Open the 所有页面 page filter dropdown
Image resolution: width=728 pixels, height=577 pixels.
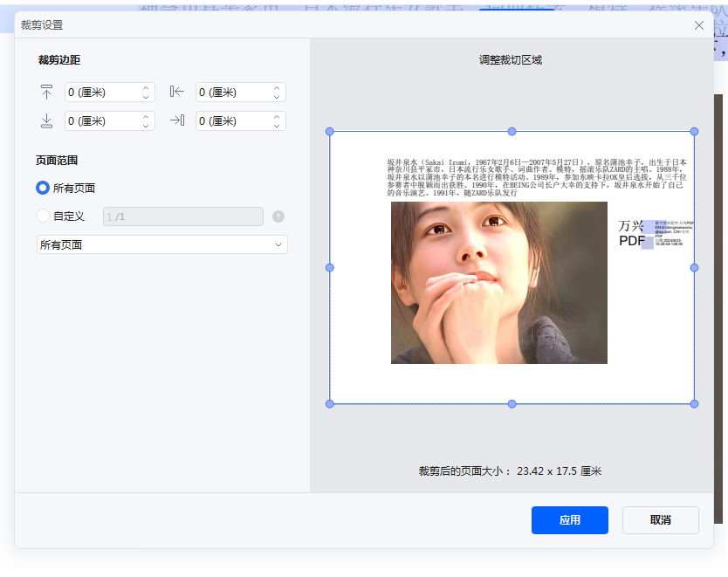point(161,244)
